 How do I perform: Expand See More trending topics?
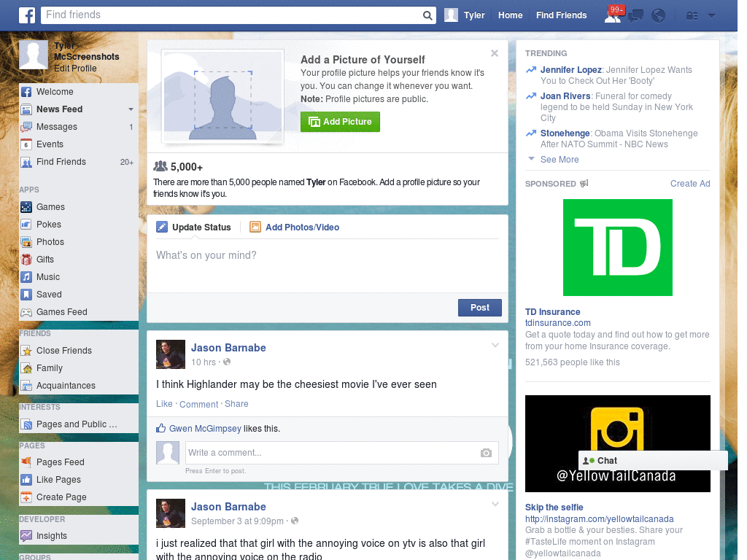(560, 160)
